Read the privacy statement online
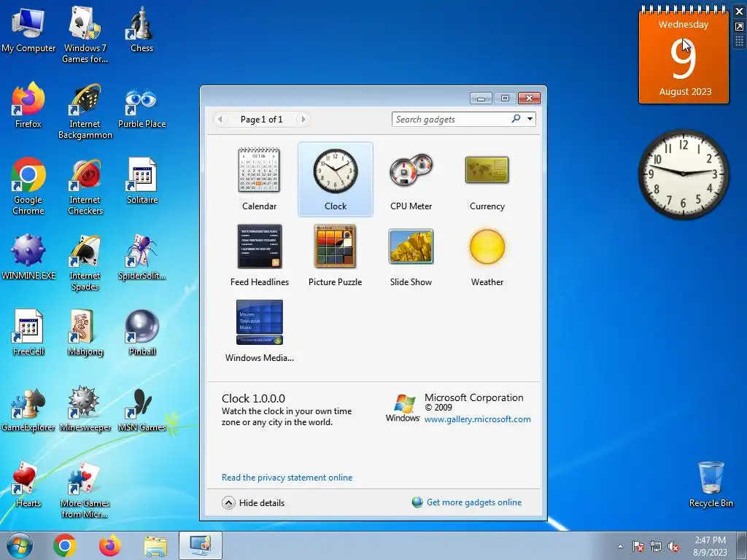Viewport: 747px width, 560px height. [x=287, y=477]
